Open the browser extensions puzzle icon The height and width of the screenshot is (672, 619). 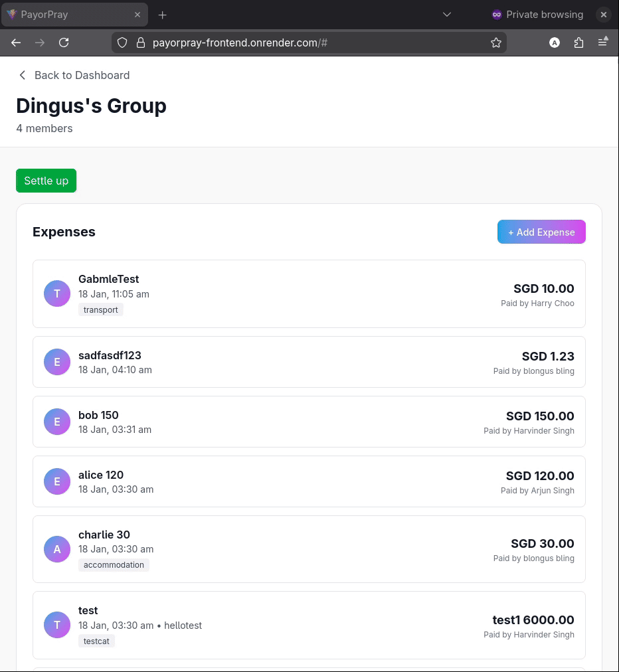578,42
